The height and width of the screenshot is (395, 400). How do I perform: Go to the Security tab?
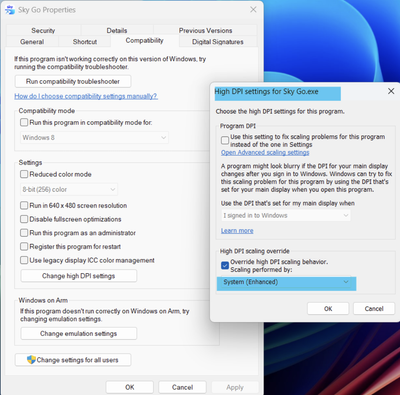43,30
